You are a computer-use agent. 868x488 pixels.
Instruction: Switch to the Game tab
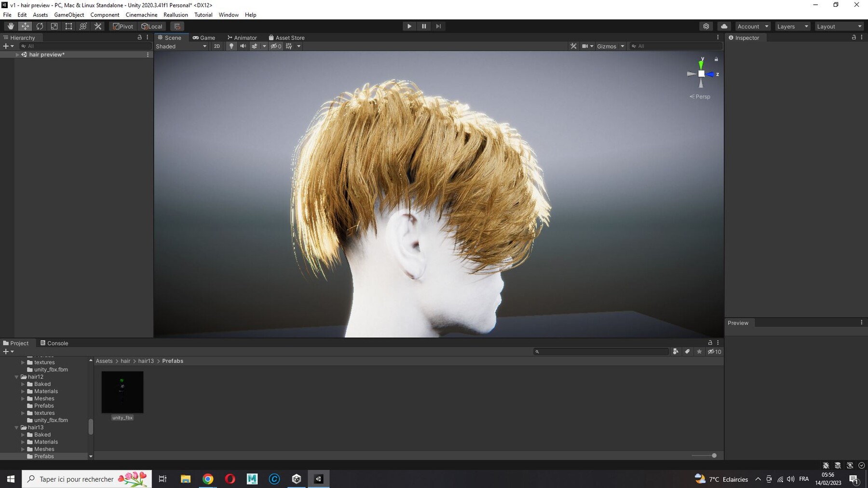pyautogui.click(x=204, y=38)
